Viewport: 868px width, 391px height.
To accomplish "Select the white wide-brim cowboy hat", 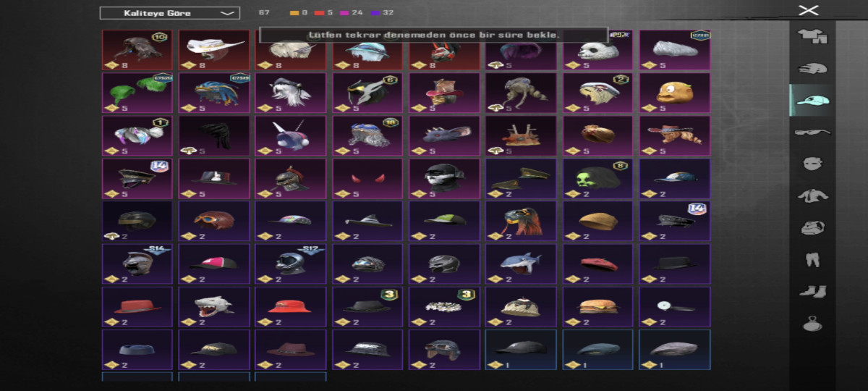I will click(x=214, y=50).
